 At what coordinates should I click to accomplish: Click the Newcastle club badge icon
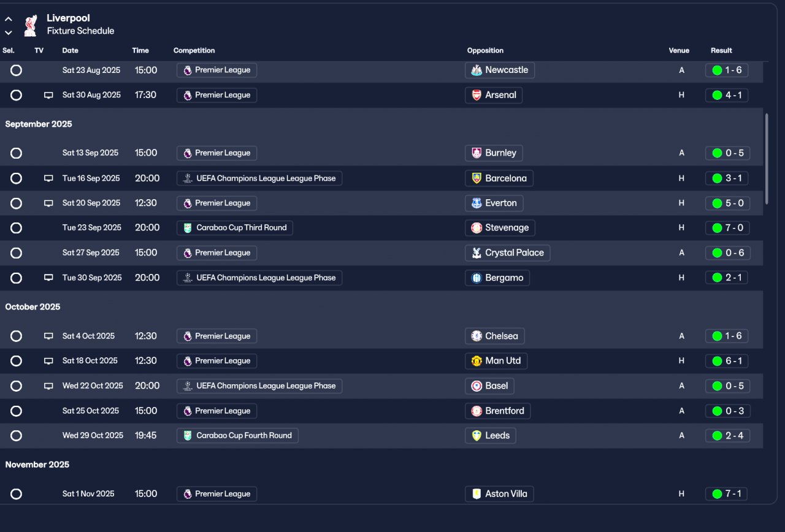point(477,70)
